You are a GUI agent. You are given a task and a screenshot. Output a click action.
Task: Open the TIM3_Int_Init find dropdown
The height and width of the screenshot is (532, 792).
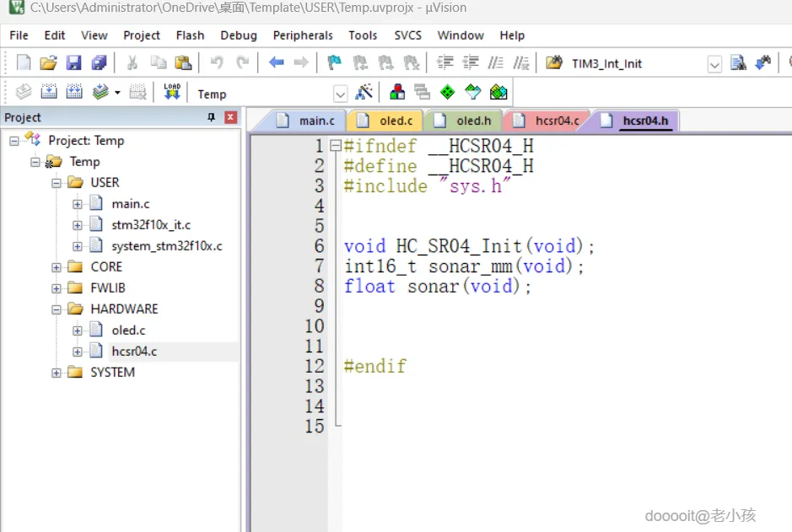(x=714, y=64)
